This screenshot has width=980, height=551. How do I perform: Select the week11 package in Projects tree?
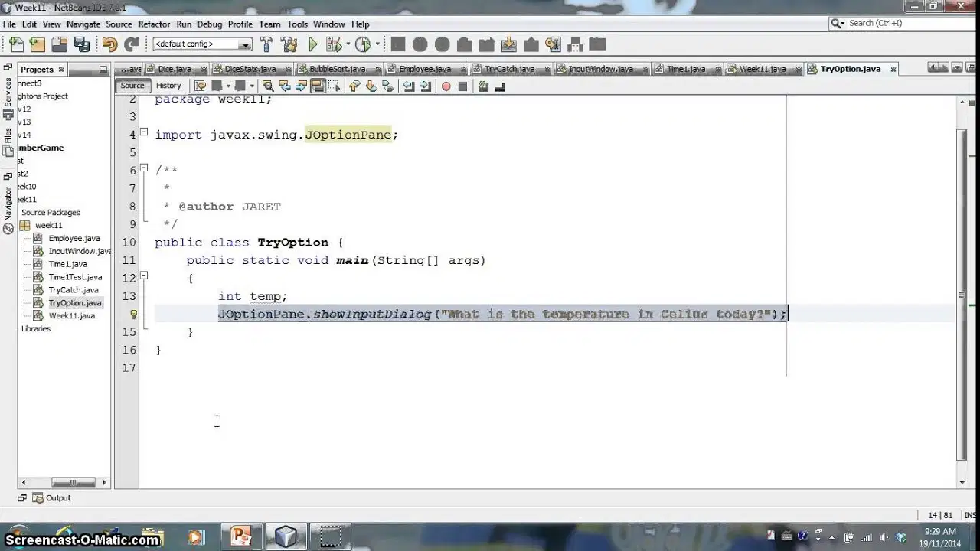(48, 225)
